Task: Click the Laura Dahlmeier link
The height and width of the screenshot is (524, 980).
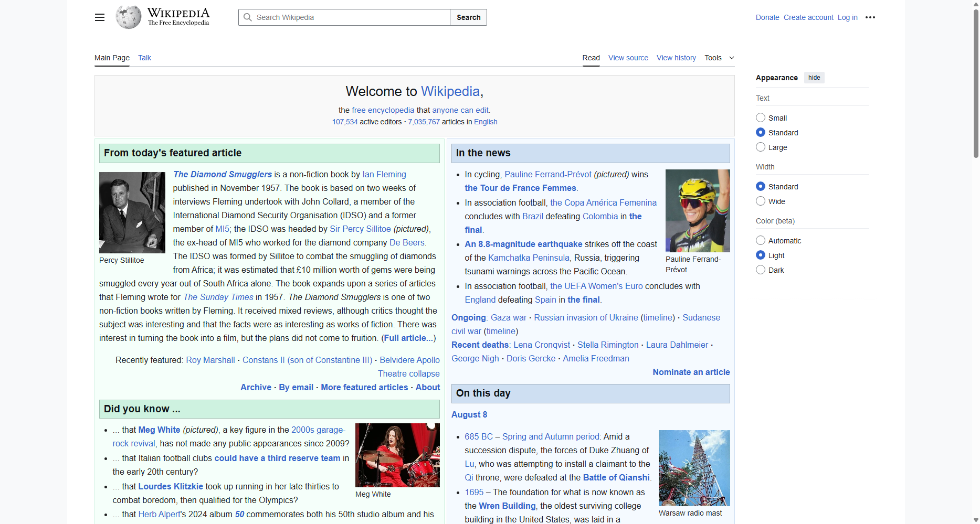Action: pos(677,345)
